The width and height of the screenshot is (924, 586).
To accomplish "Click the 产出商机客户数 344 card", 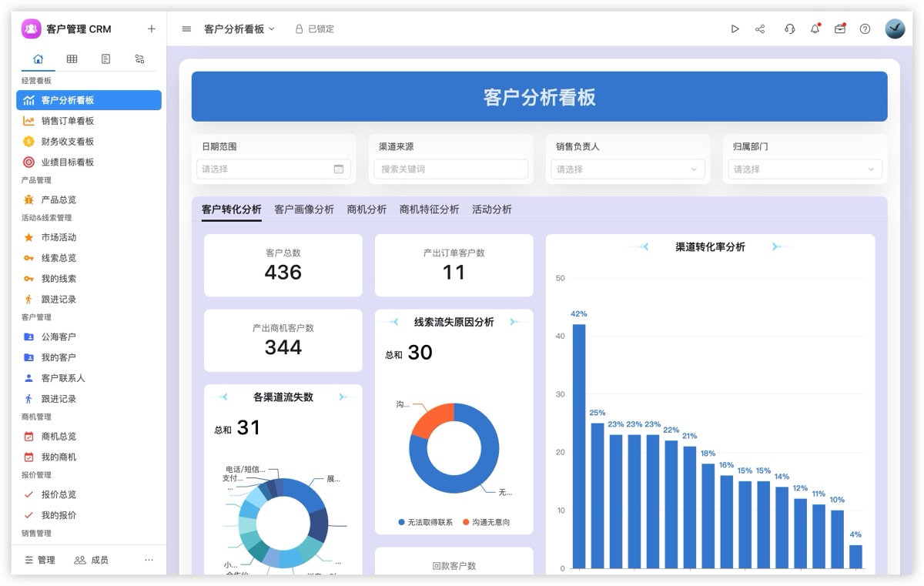I will click(x=283, y=340).
